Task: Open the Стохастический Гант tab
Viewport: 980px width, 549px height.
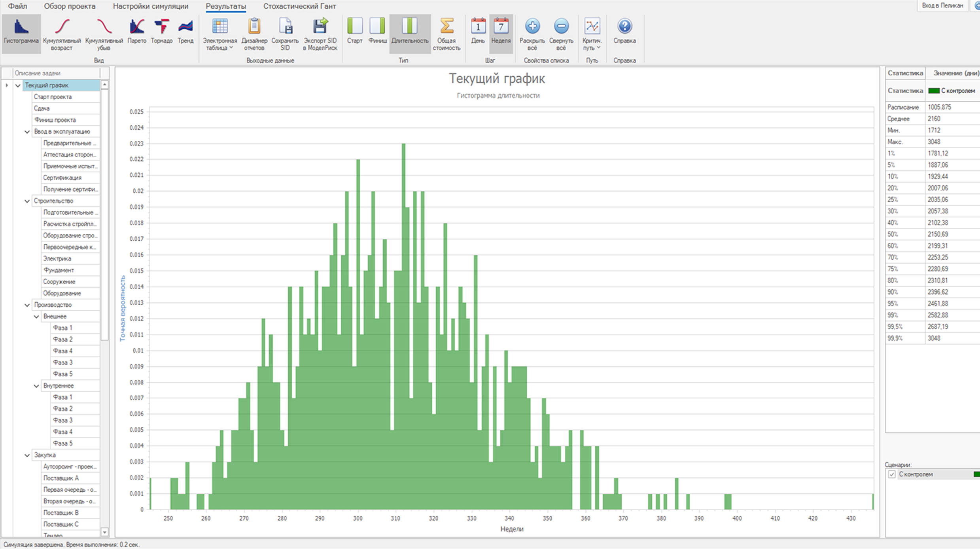Action: coord(299,6)
